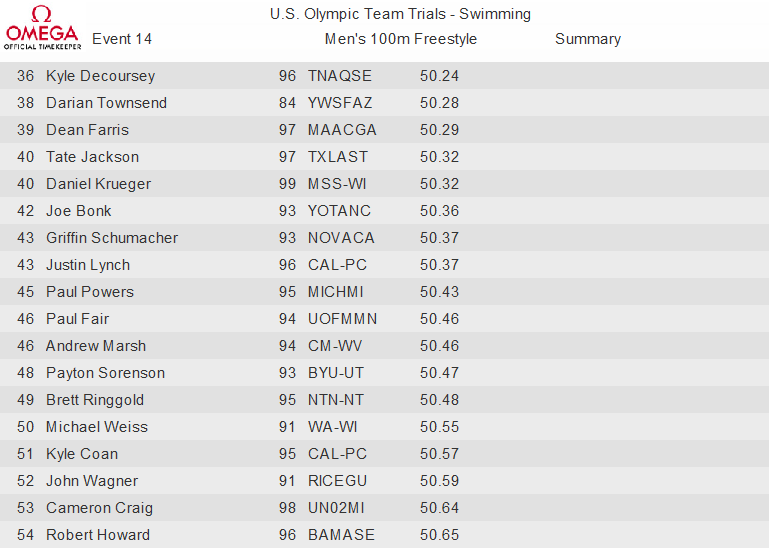Click Tate Jackson's time 50.32

[x=439, y=157]
